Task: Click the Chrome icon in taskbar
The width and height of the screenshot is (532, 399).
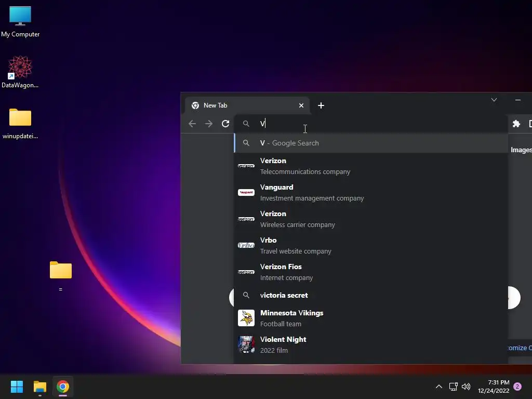Action: tap(63, 387)
